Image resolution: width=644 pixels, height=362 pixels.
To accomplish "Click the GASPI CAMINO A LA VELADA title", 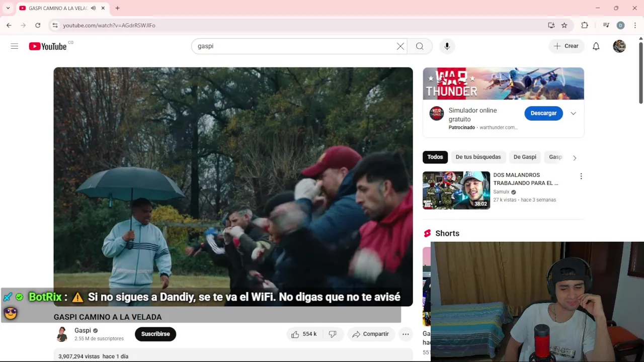I will tap(108, 317).
